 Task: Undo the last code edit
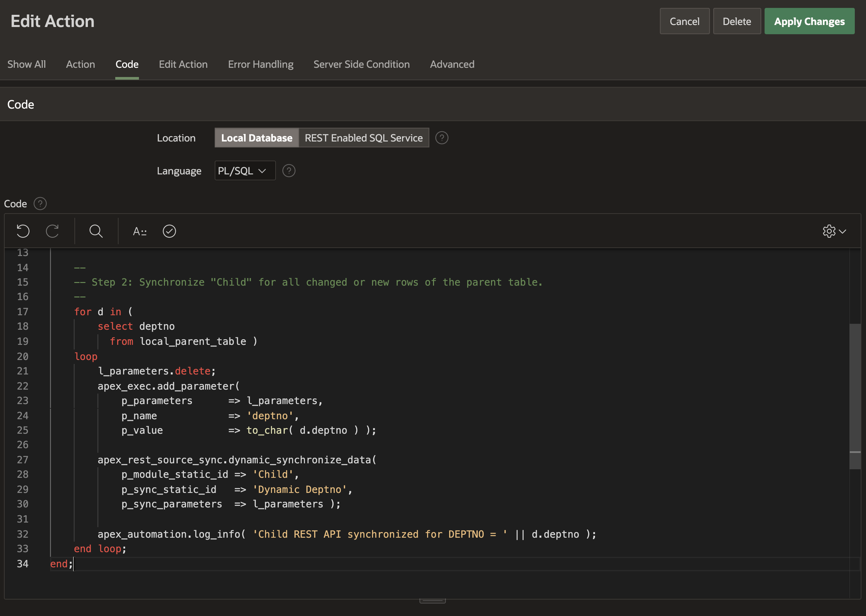[23, 231]
